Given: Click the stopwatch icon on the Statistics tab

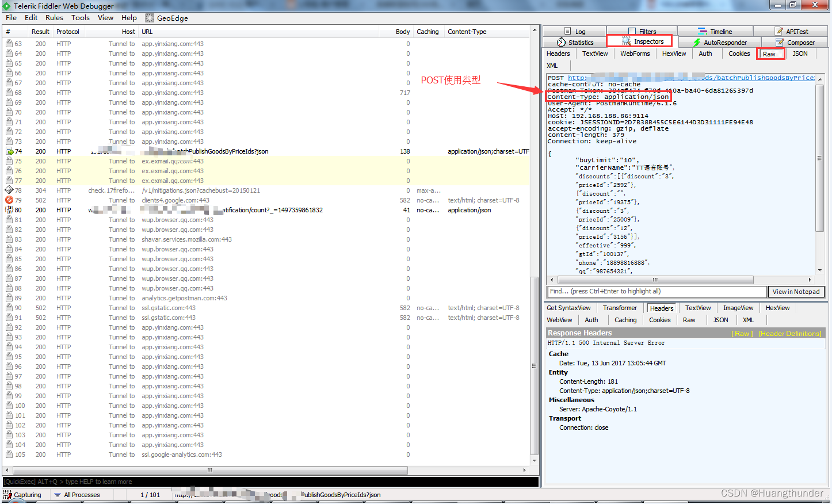Looking at the screenshot, I should pyautogui.click(x=561, y=43).
